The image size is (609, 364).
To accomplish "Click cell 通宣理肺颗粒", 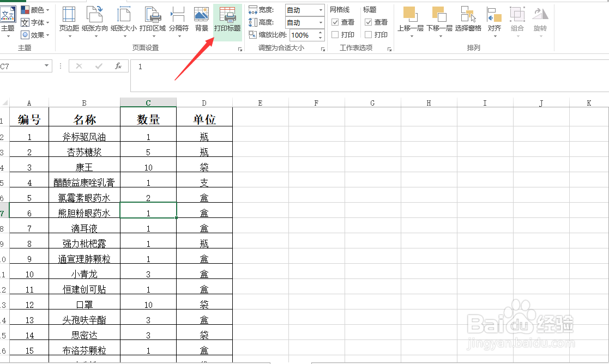I will click(85, 256).
